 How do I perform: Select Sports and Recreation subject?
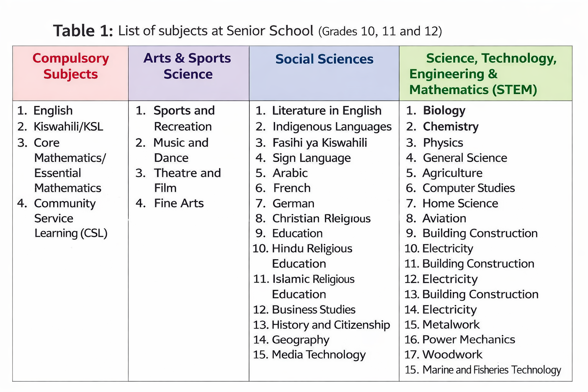[184, 118]
